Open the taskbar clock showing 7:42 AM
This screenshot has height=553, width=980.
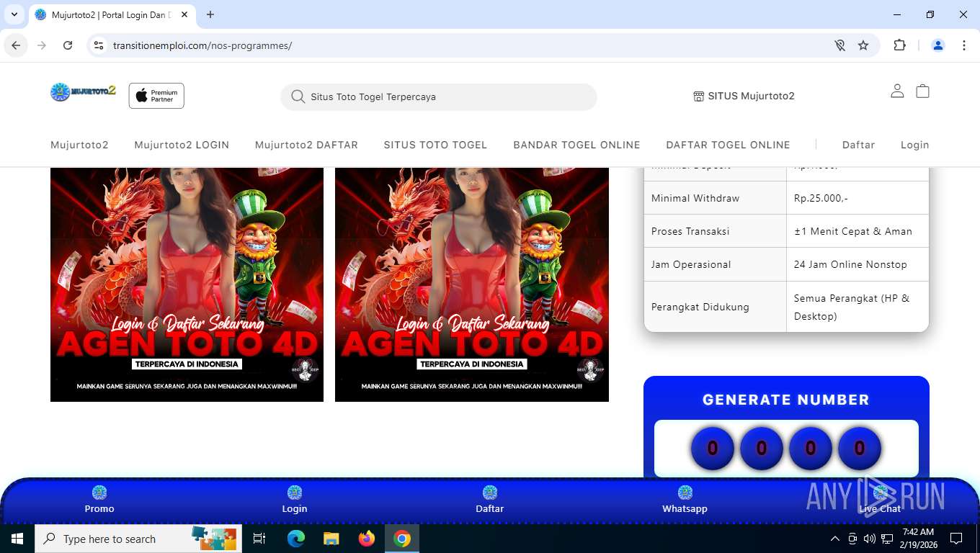(x=917, y=539)
